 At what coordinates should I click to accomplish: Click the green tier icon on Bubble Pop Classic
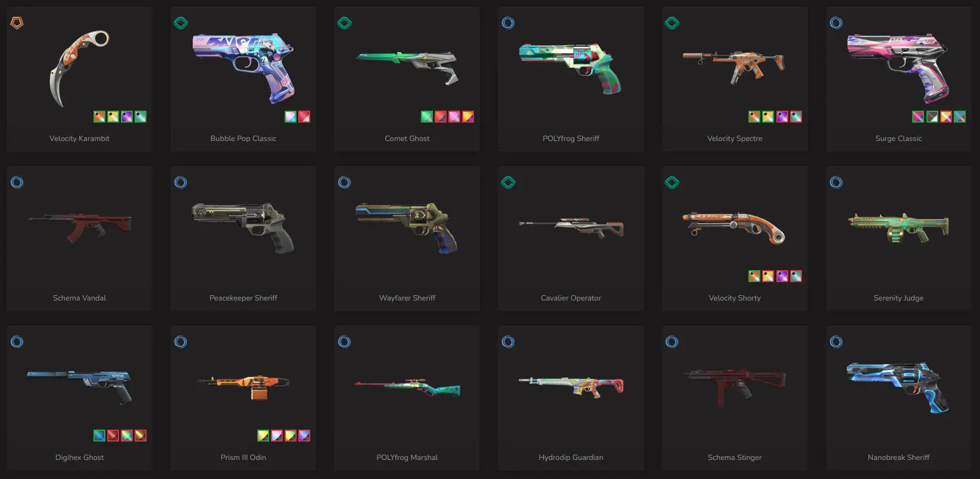tap(181, 23)
